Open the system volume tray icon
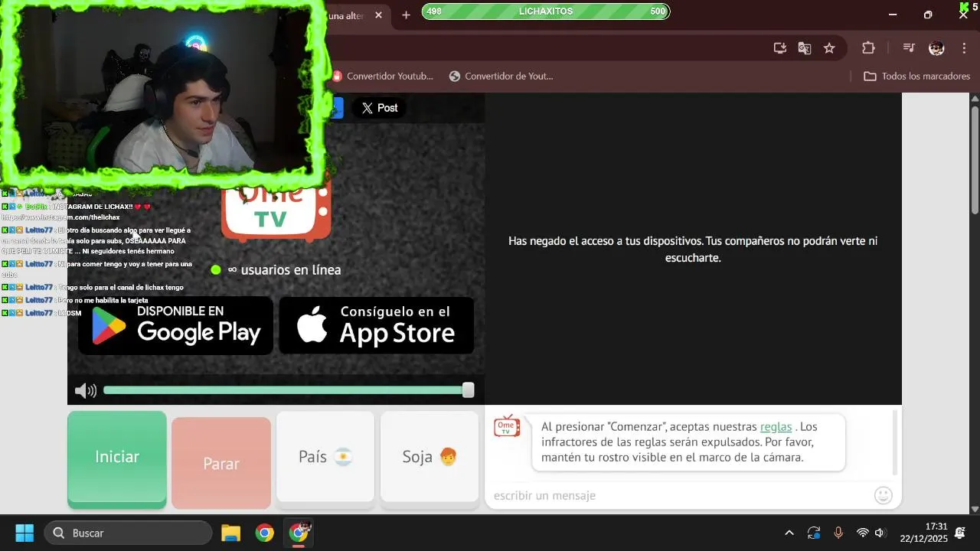 coord(880,533)
